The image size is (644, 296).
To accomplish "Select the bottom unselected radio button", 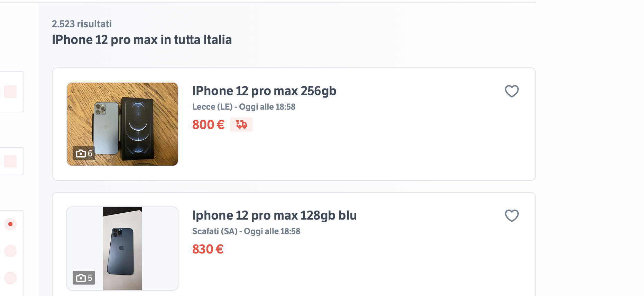I will (10, 278).
